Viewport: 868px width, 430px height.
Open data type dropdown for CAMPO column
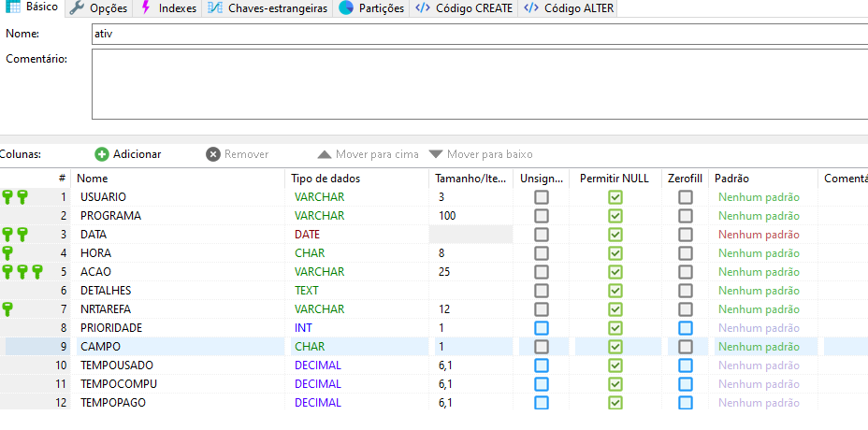pyautogui.click(x=355, y=347)
